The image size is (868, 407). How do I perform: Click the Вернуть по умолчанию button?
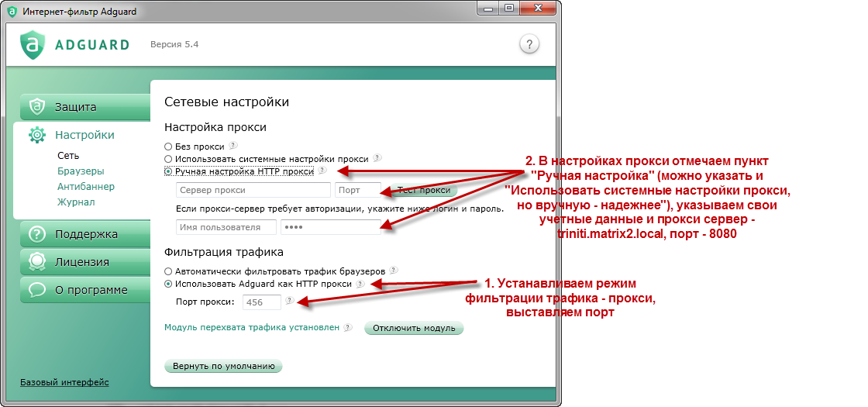click(224, 366)
